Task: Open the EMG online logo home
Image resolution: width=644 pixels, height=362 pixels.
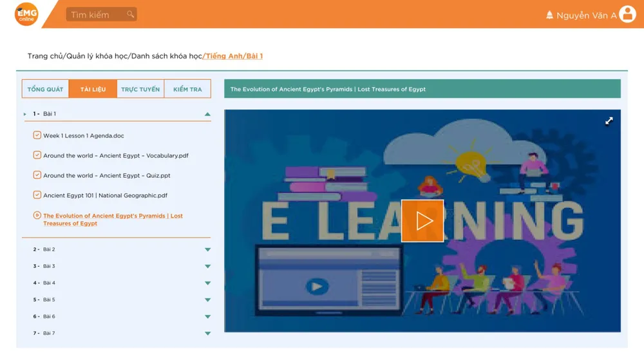Action: [26, 14]
